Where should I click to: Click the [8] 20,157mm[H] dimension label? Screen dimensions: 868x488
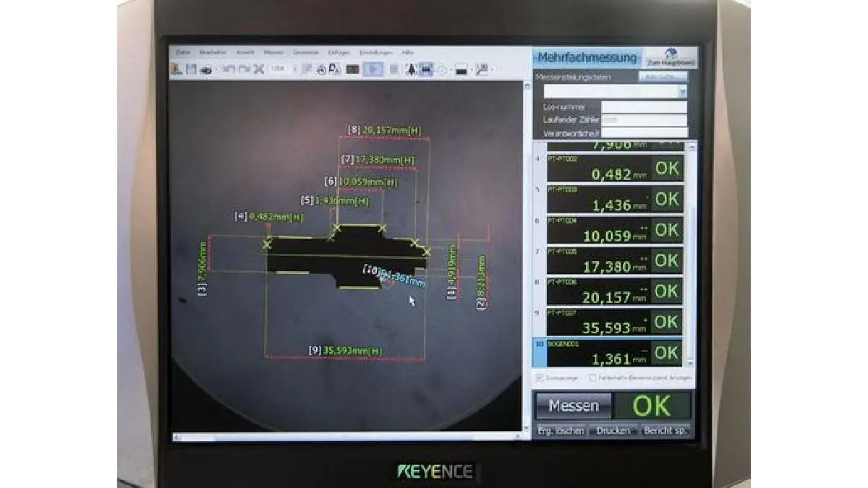(384, 130)
